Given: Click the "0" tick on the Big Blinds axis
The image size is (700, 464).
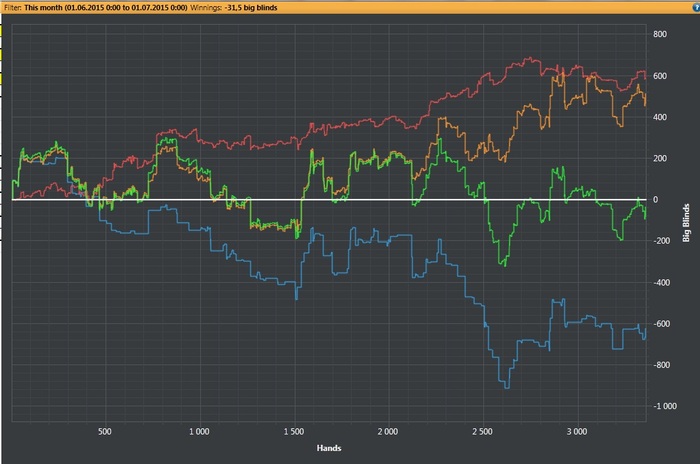Looking at the screenshot, I should [x=655, y=200].
